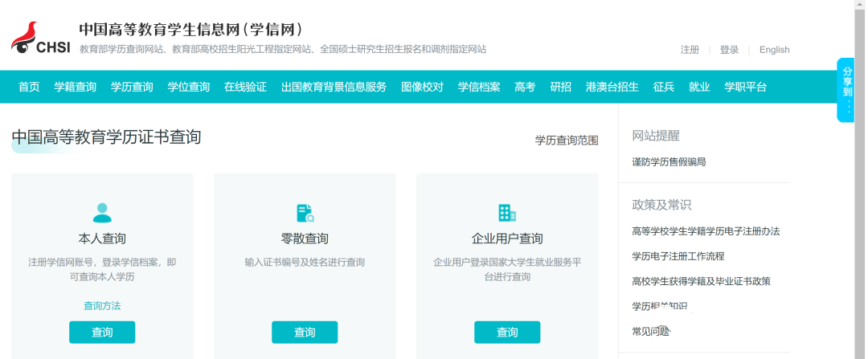This screenshot has height=359, width=868.
Task: Open 图像校对 menu item
Action: pos(423,87)
